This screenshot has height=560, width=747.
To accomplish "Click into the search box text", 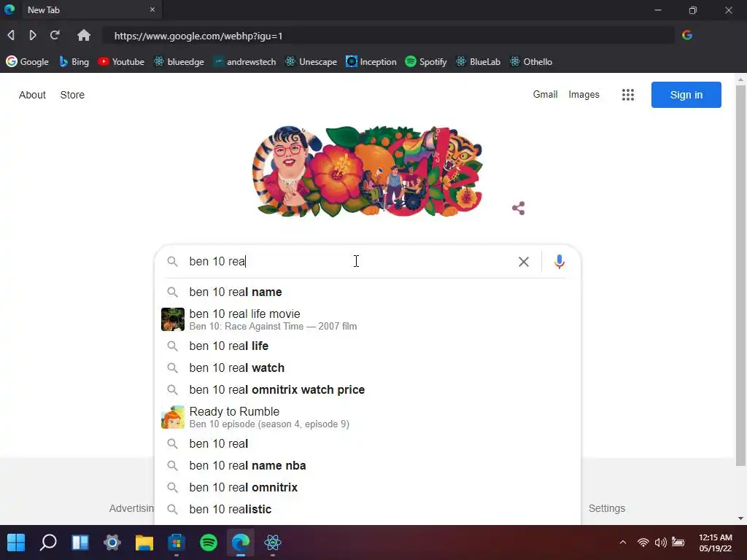I will pos(350,262).
